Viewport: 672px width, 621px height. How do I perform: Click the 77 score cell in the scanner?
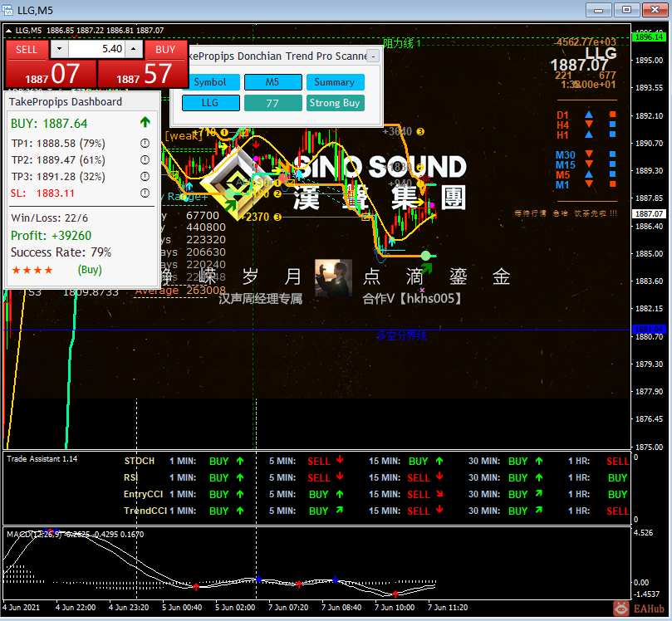tap(272, 103)
